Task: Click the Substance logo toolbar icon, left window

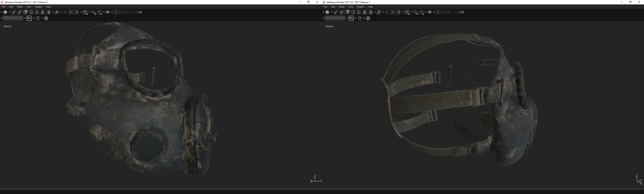Action: pyautogui.click(x=5, y=12)
